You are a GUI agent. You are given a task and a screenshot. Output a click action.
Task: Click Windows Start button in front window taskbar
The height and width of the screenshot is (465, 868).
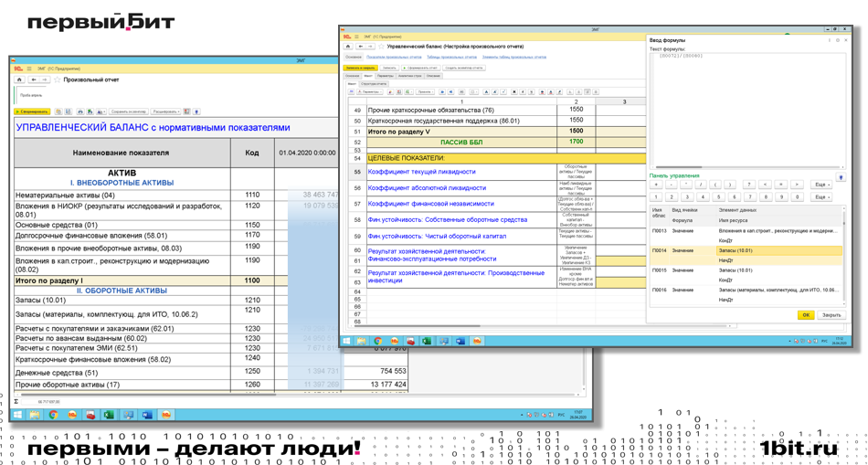coord(348,341)
